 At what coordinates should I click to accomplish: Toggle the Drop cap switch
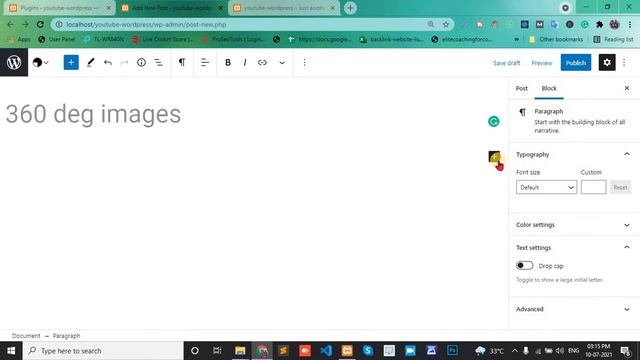coord(524,266)
